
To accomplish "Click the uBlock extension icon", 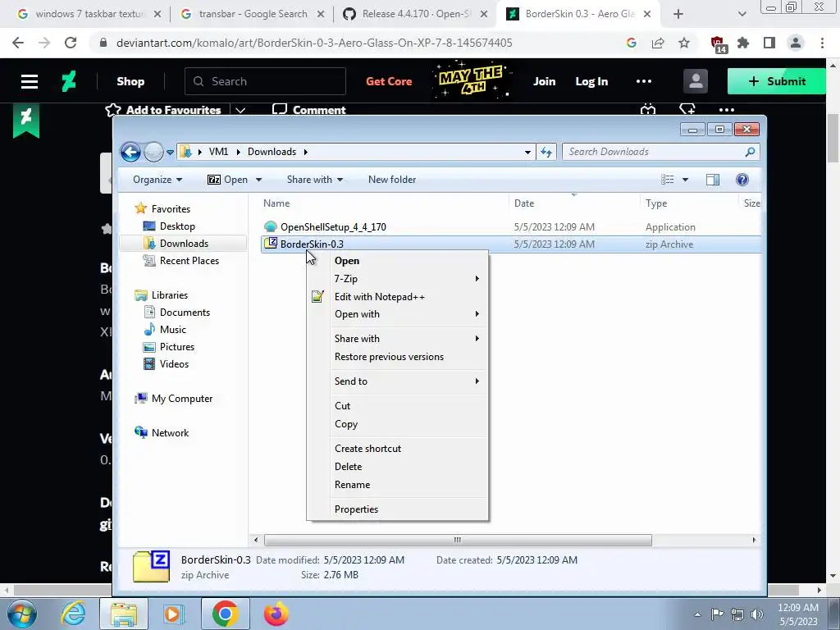I will (718, 44).
